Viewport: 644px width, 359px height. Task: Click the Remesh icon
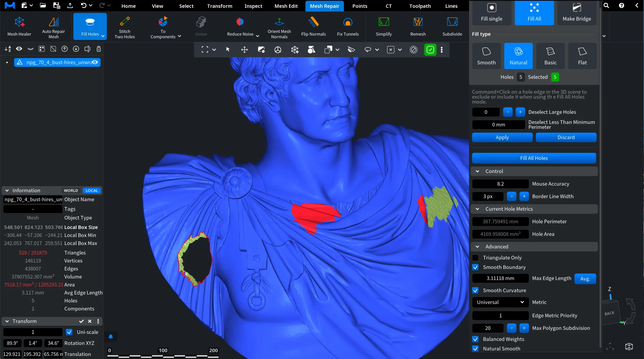[418, 22]
